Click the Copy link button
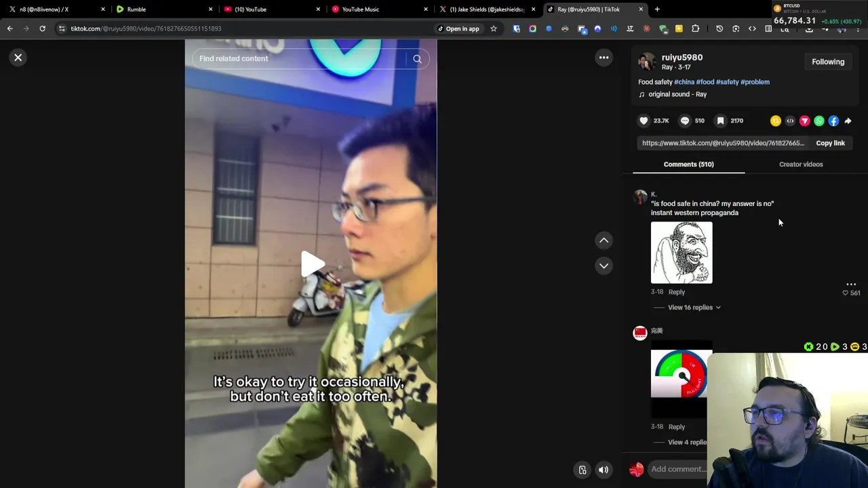Screen dimensions: 868x488 click(x=830, y=143)
